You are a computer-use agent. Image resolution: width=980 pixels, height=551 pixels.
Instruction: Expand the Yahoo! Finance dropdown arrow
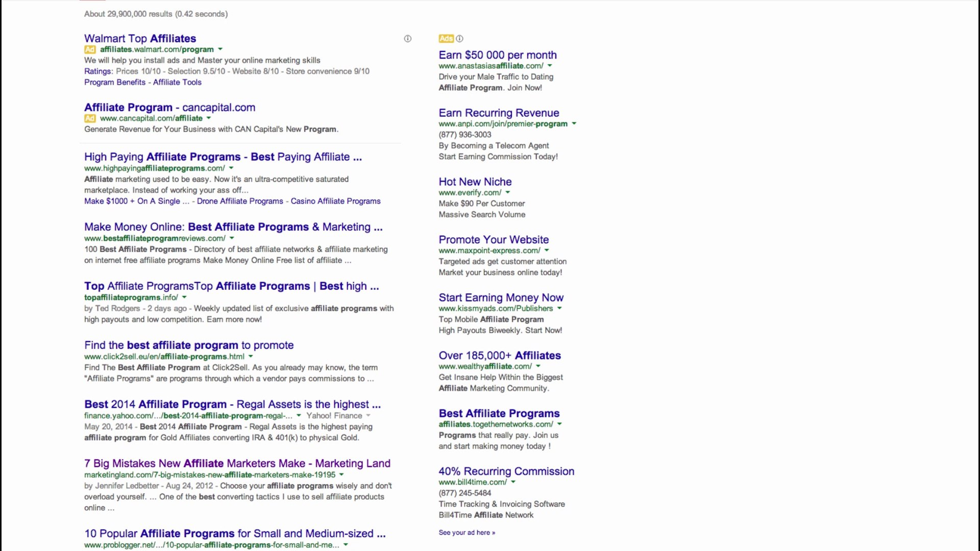368,416
